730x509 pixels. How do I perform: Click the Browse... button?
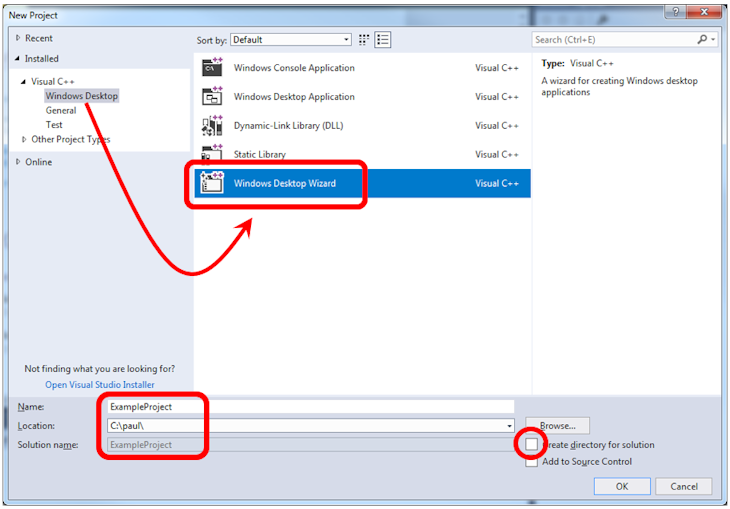(x=557, y=426)
